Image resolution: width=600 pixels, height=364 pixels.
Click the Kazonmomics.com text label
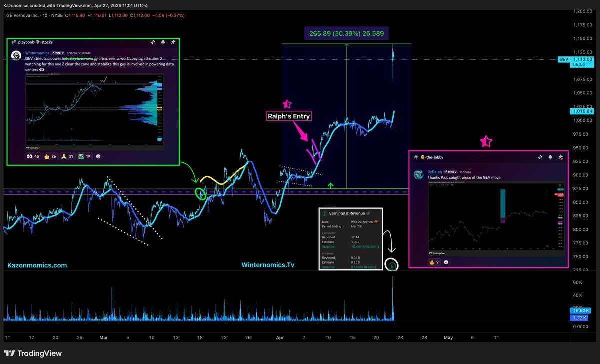click(x=37, y=265)
